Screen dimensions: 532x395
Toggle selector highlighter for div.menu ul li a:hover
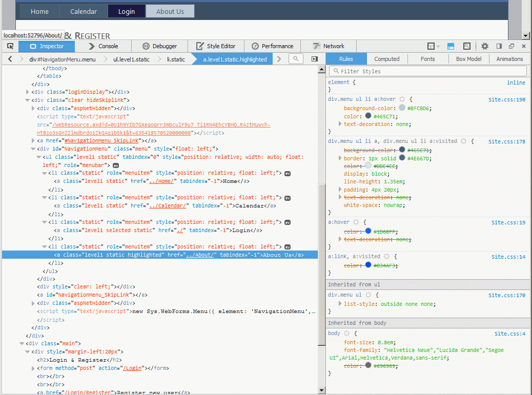402,99
